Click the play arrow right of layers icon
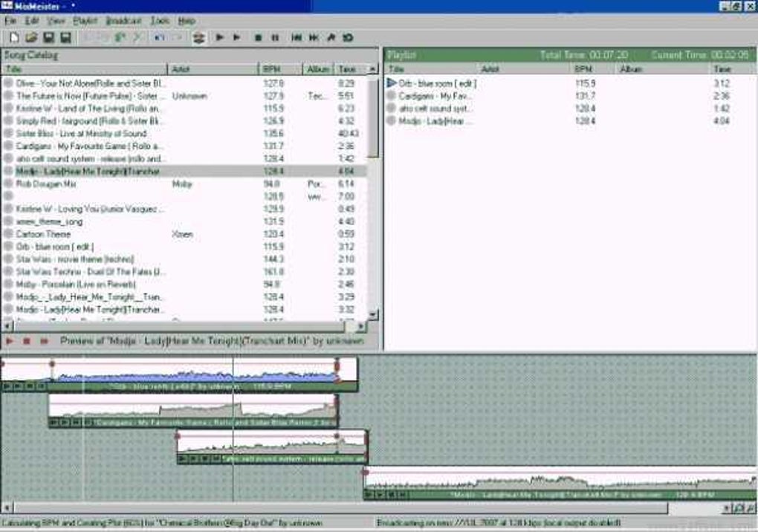This screenshot has height=532, width=758. click(x=219, y=37)
